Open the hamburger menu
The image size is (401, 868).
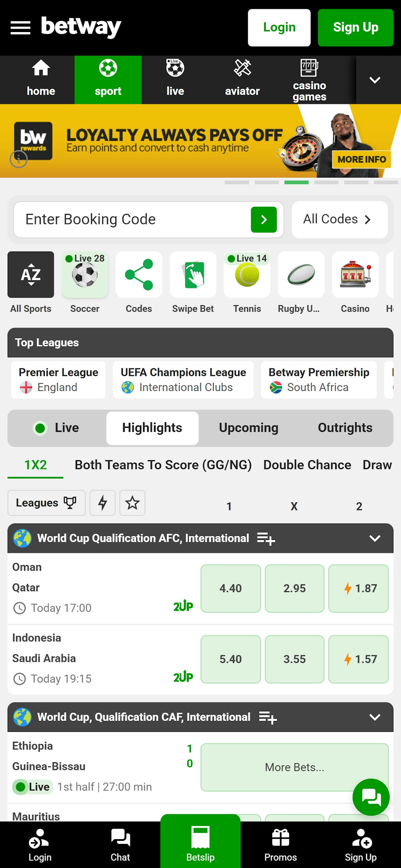(20, 27)
